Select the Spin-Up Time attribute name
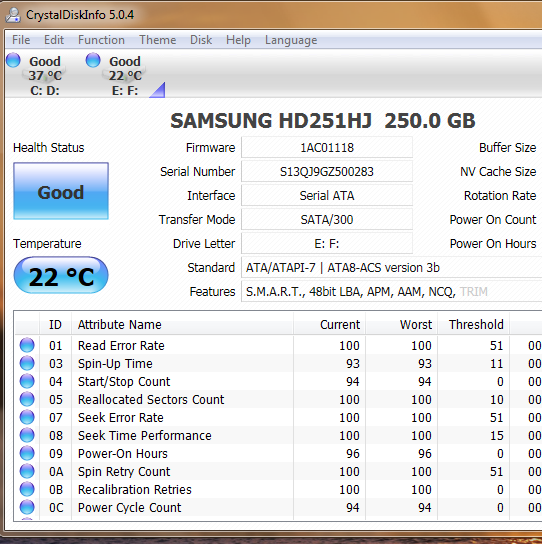Image resolution: width=542 pixels, height=544 pixels. [115, 364]
